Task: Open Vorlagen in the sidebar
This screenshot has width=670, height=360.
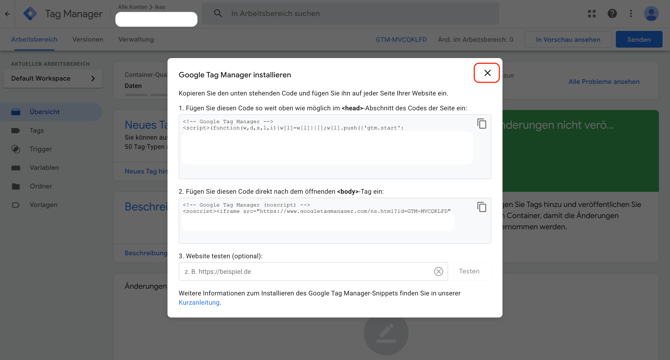Action: click(x=43, y=205)
